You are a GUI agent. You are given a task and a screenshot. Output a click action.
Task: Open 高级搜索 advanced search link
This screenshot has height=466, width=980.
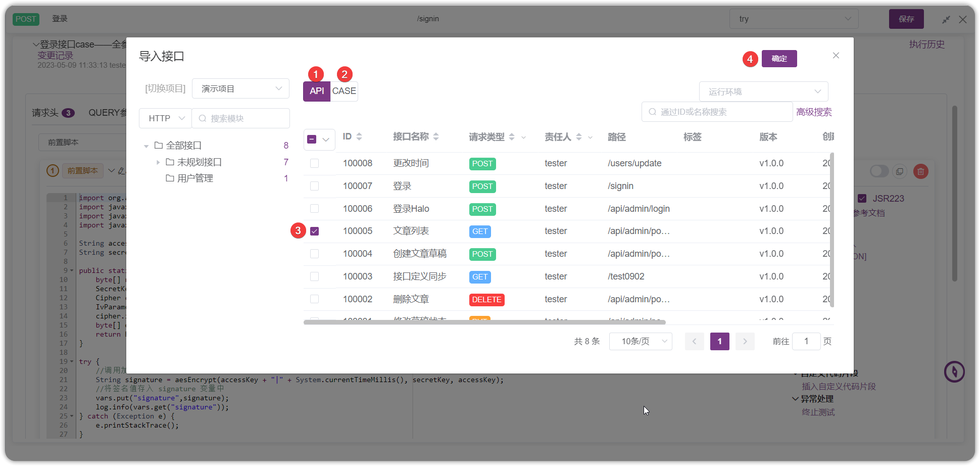point(814,112)
